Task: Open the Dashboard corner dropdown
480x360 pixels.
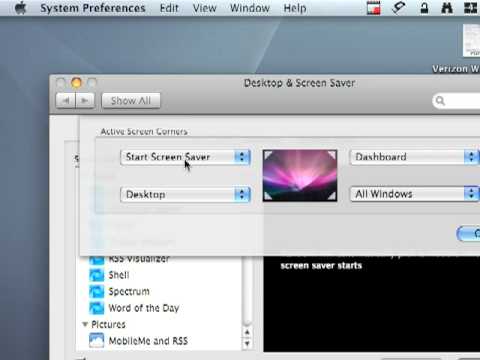Action: tap(415, 157)
